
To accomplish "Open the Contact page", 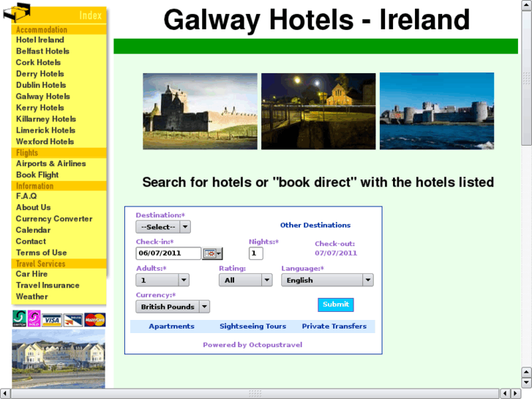I will pos(31,241).
